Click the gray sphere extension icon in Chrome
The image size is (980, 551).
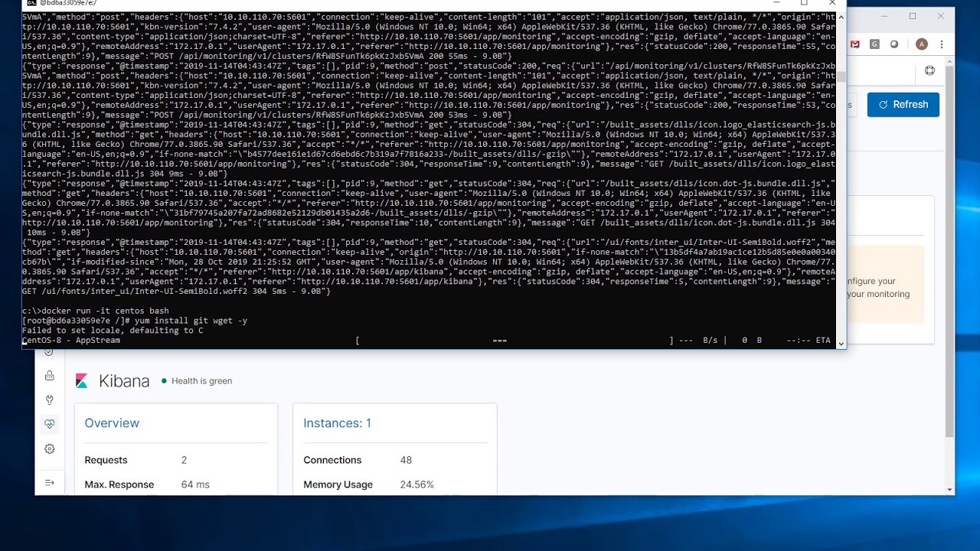893,44
